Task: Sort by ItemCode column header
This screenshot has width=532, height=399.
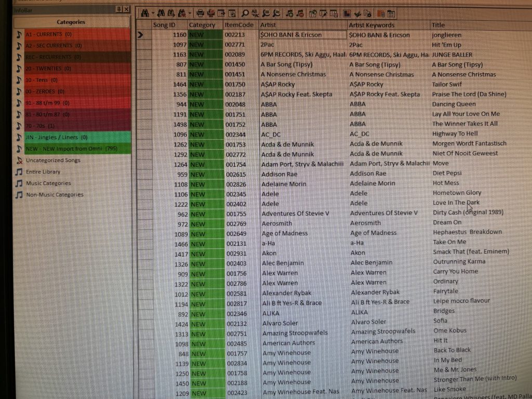Action: [x=241, y=25]
